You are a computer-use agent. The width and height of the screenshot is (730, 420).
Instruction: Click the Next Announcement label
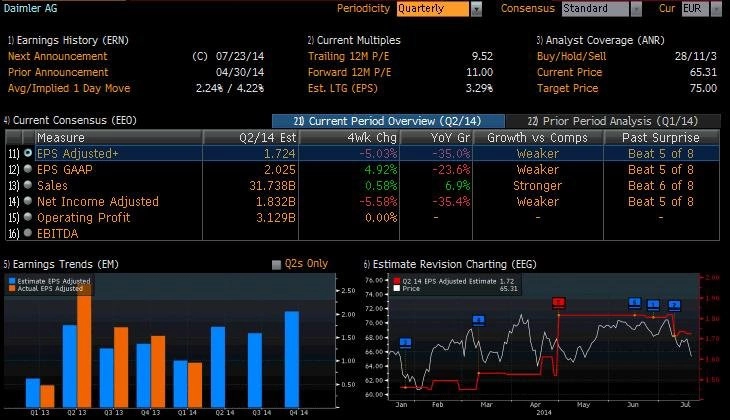(58, 56)
